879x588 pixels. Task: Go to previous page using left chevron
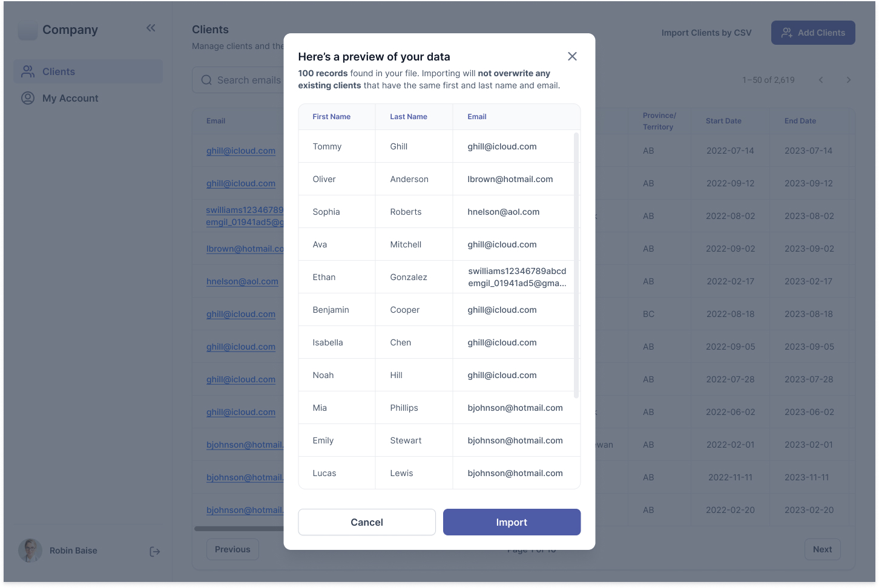click(x=821, y=80)
